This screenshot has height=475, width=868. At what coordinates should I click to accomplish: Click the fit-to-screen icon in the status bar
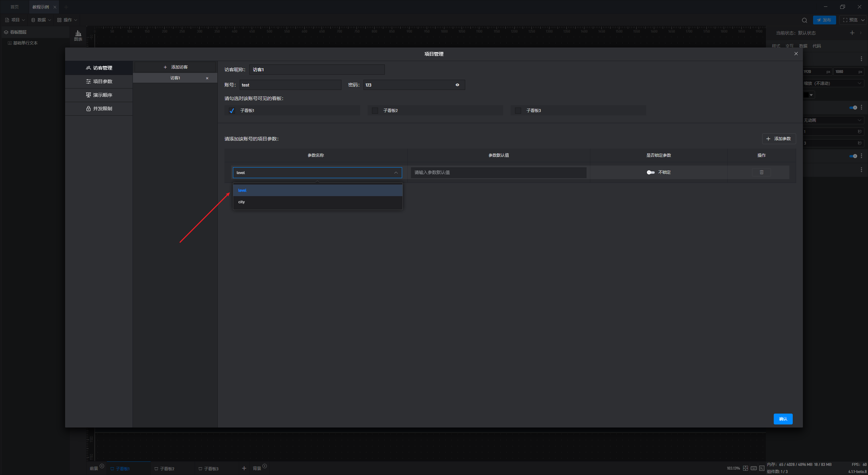(746, 468)
